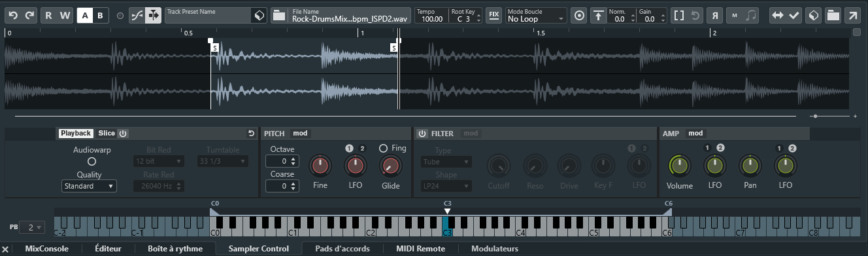Switch to parameter setting B
Viewport: 868px width, 256px height.
[x=101, y=15]
